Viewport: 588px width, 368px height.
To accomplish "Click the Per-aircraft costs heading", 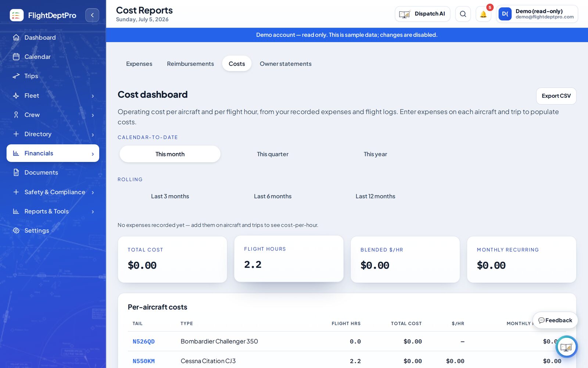I will pyautogui.click(x=157, y=307).
